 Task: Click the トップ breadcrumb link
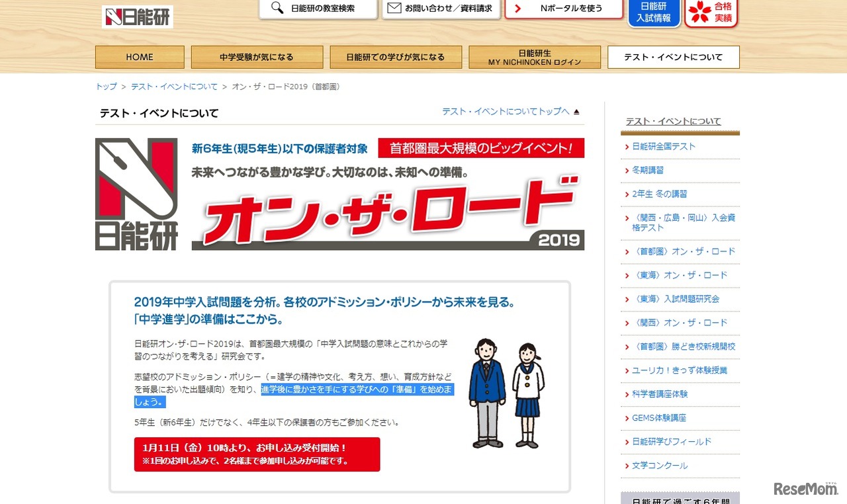click(x=105, y=86)
